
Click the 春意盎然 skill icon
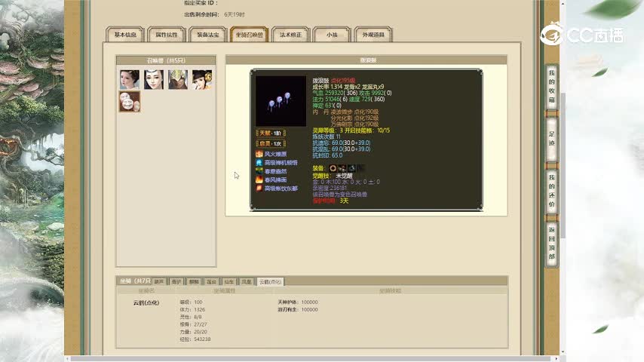(x=259, y=171)
